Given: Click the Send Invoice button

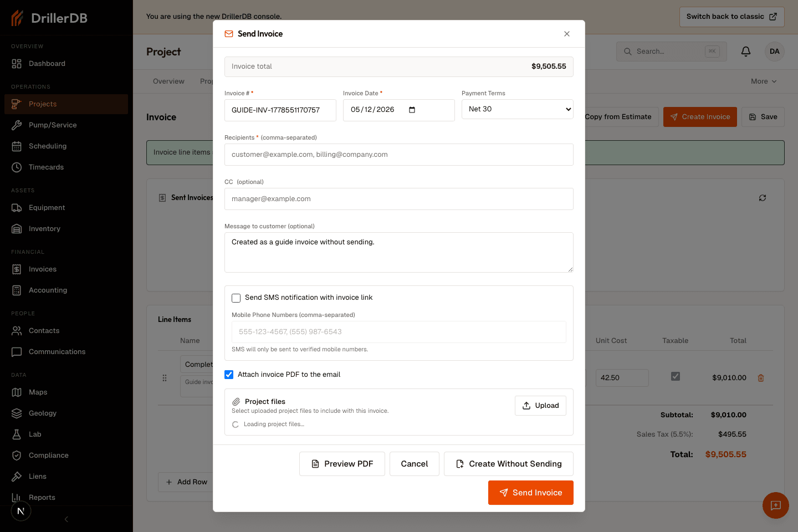Looking at the screenshot, I should 531,493.
